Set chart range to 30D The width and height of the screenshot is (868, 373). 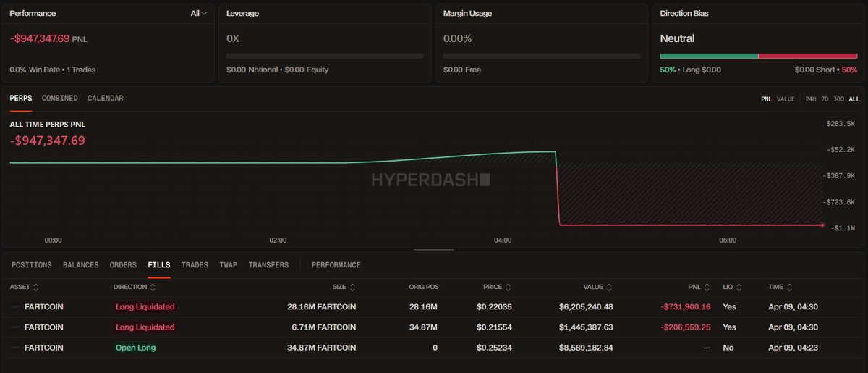(x=839, y=99)
